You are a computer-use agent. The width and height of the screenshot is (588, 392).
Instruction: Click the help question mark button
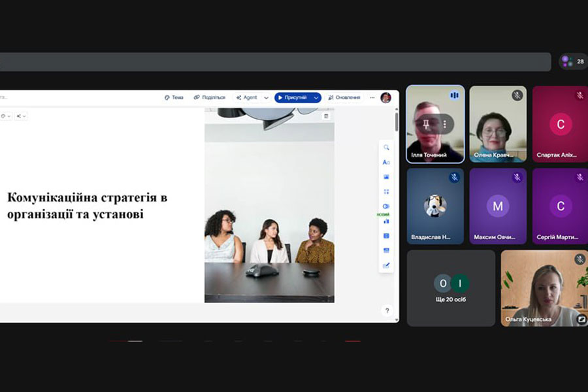[387, 311]
